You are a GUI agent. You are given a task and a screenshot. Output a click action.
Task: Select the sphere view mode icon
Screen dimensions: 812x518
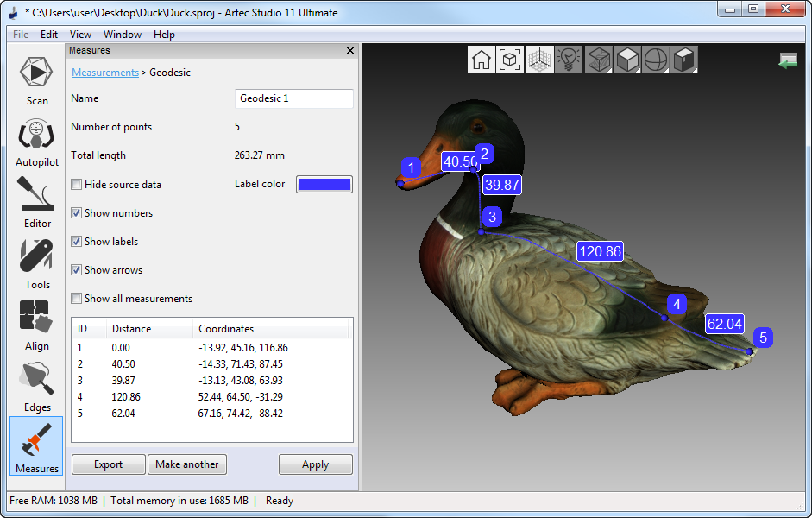tap(656, 60)
